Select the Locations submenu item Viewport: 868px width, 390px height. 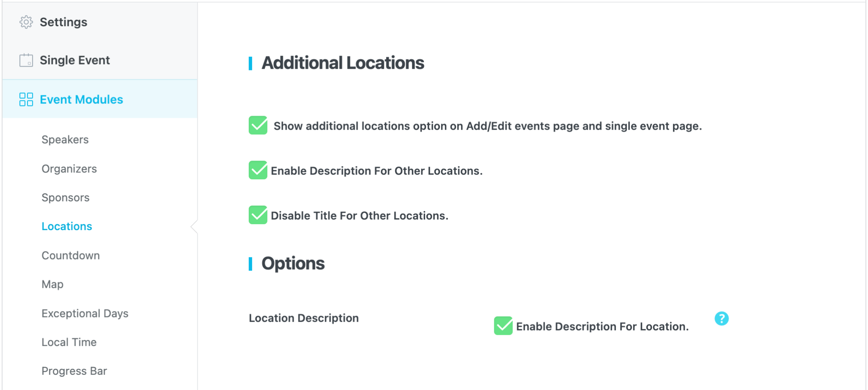click(67, 226)
